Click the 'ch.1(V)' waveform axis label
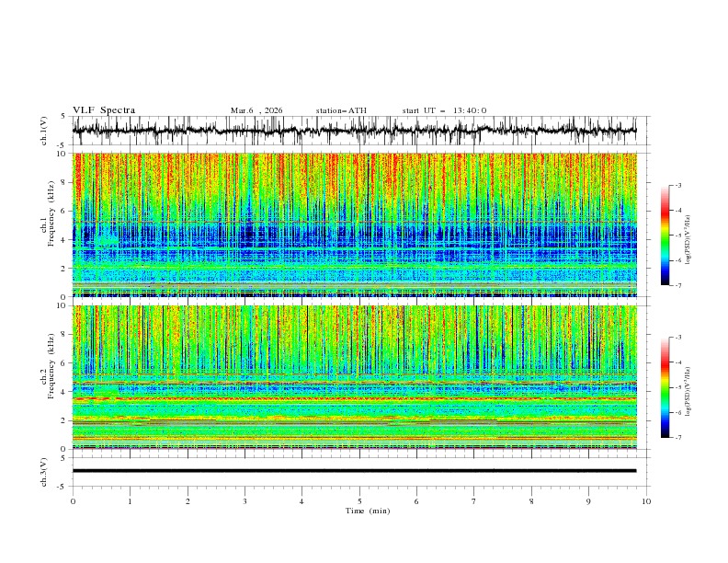This screenshot has width=728, height=563. click(x=44, y=131)
